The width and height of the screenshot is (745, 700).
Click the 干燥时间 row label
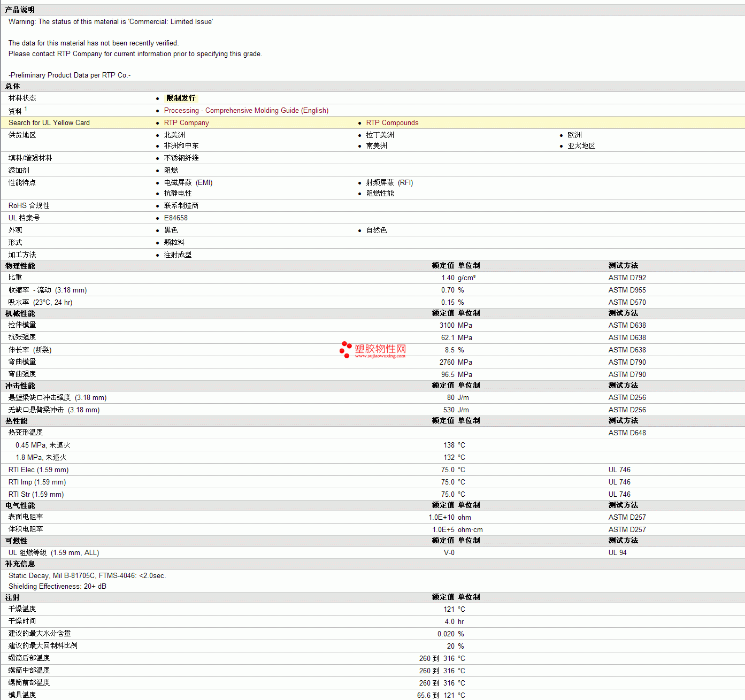(22, 621)
